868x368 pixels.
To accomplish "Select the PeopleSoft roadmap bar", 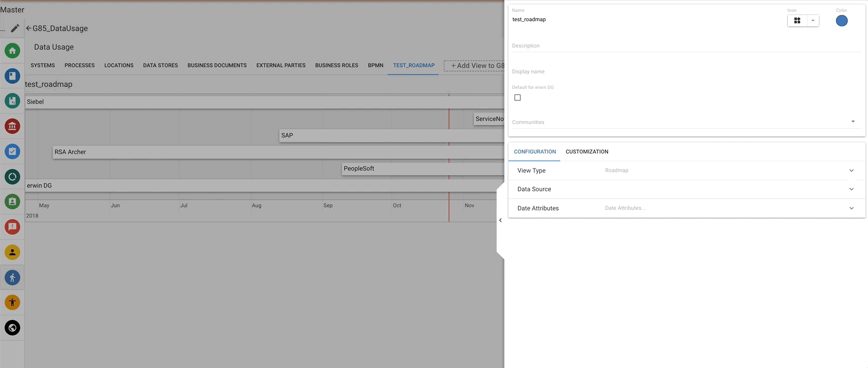I will click(423, 168).
